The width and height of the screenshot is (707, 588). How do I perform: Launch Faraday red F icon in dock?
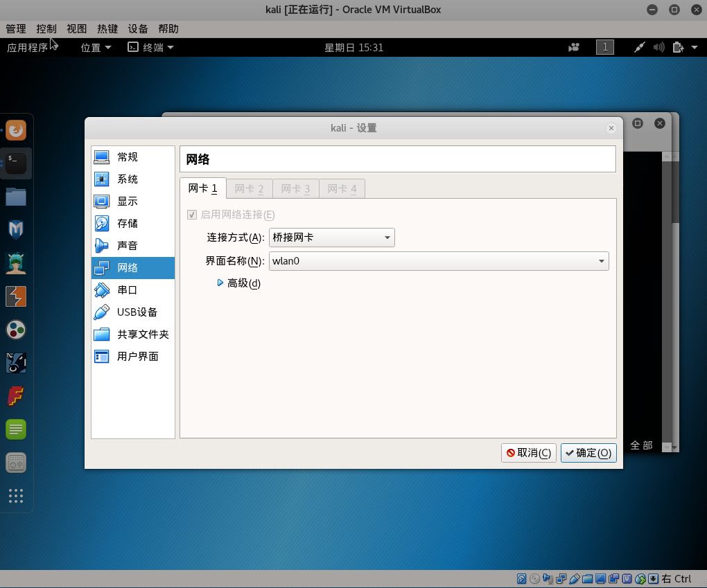click(16, 396)
